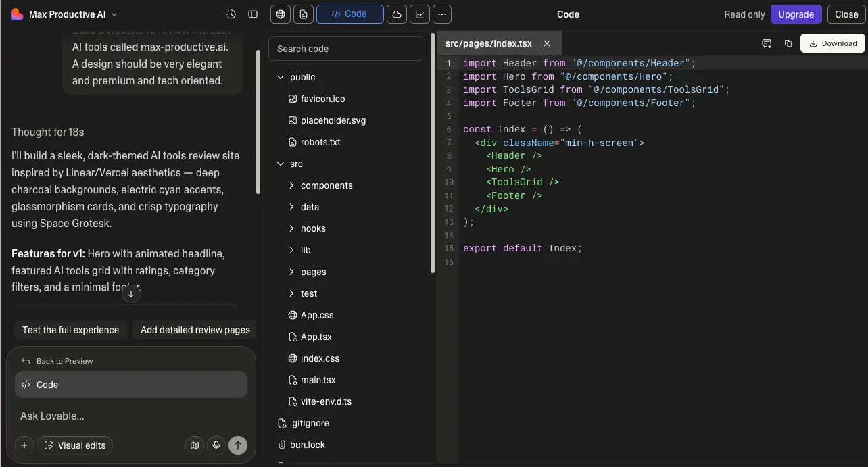Click the Upgrade button
The width and height of the screenshot is (868, 467).
(796, 14)
